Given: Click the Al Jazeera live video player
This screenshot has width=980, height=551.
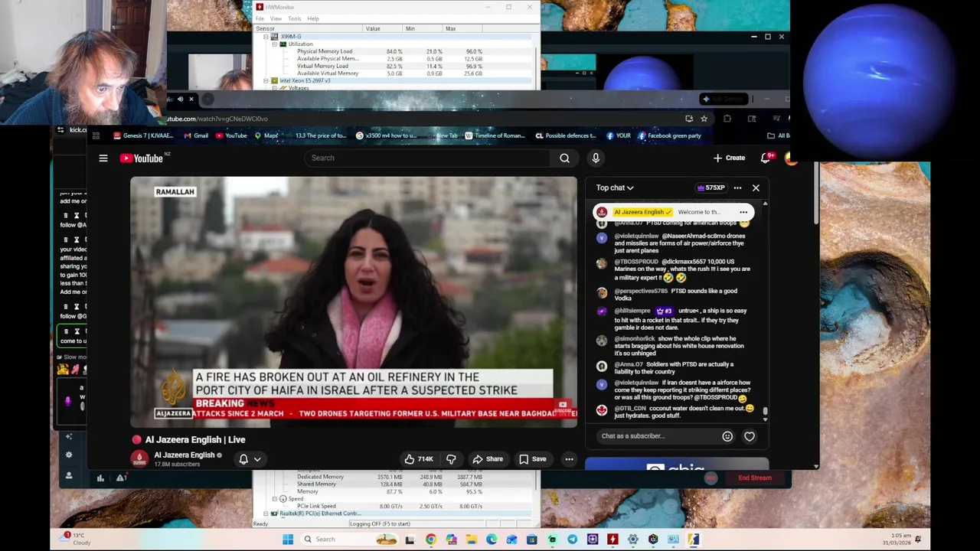Looking at the screenshot, I should pos(354,302).
